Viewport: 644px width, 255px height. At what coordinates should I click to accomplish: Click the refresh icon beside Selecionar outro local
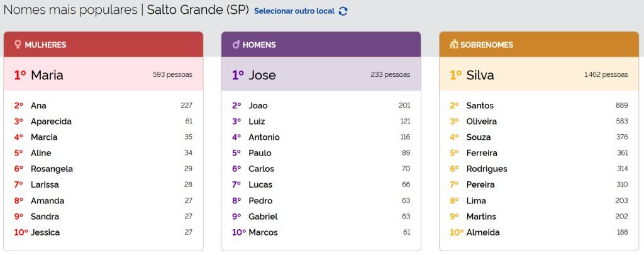(343, 11)
